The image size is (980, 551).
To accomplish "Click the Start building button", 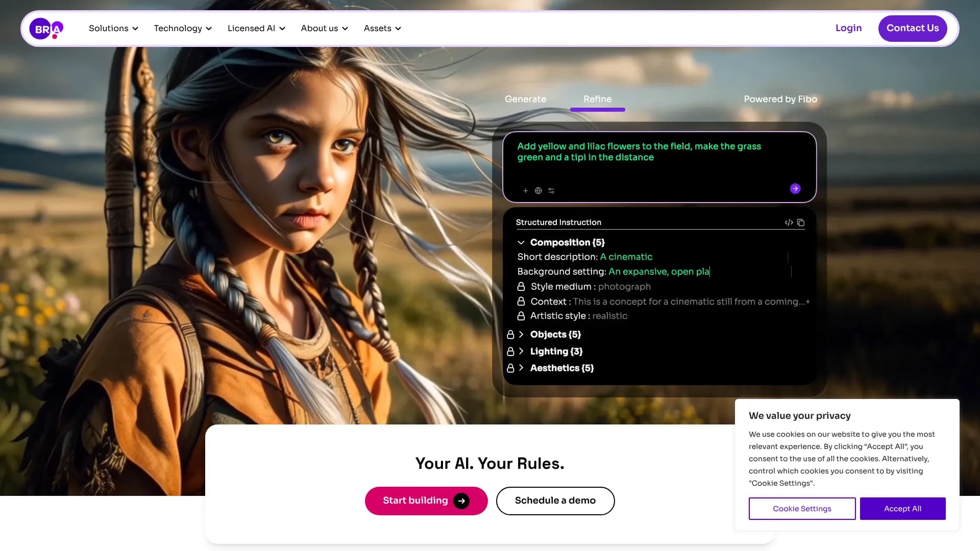I will point(426,500).
